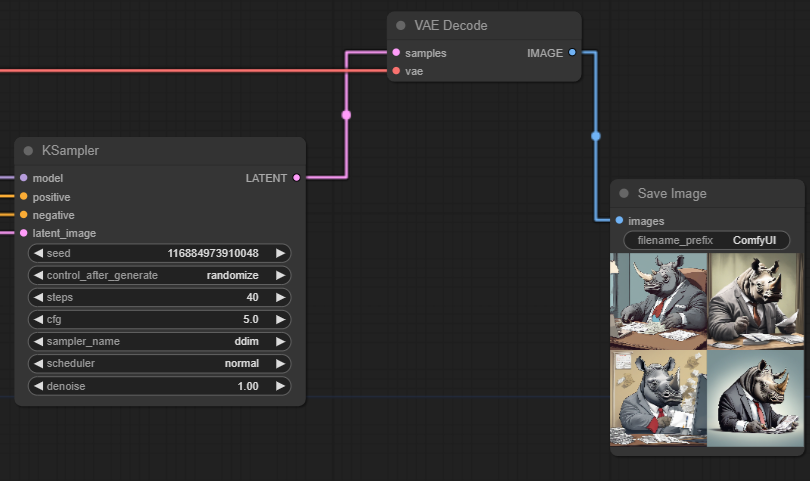Click the samples input port on VAE Decode
The width and height of the screenshot is (810, 481).
pyautogui.click(x=397, y=52)
